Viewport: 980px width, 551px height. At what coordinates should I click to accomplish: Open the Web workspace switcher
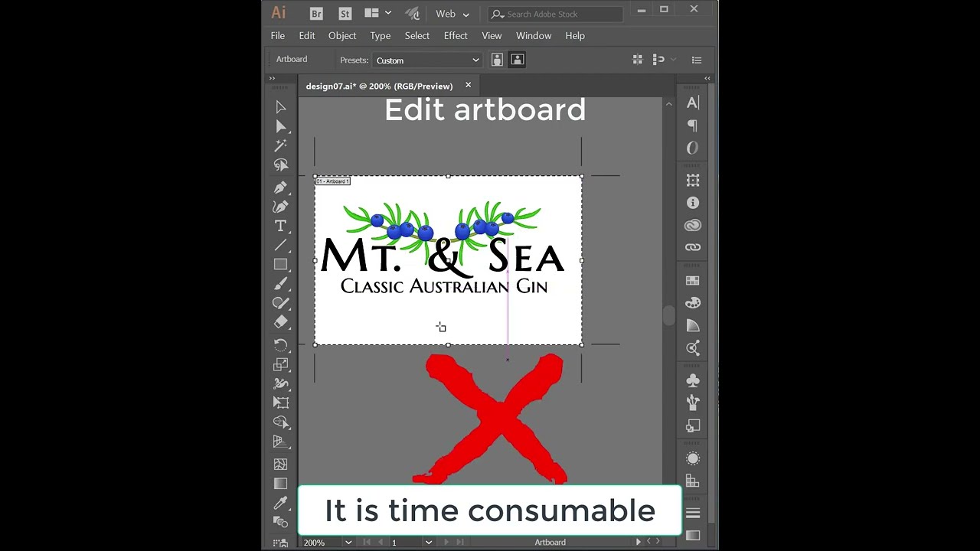click(452, 14)
